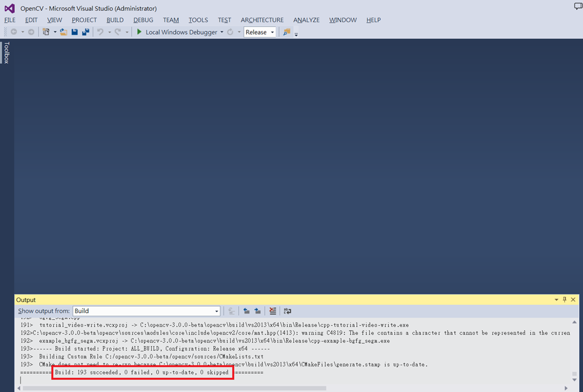Click the 'example_bgfg_segm.vcxproj' output line

[x=205, y=341]
